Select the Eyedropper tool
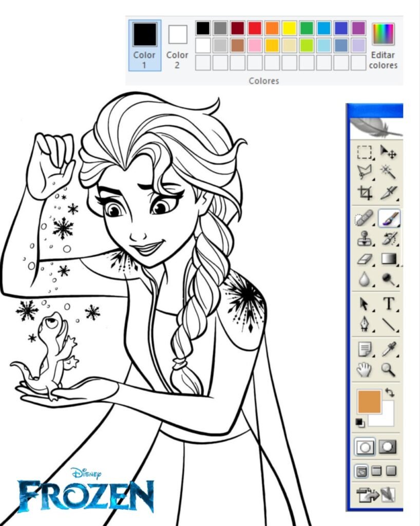 pyautogui.click(x=389, y=349)
